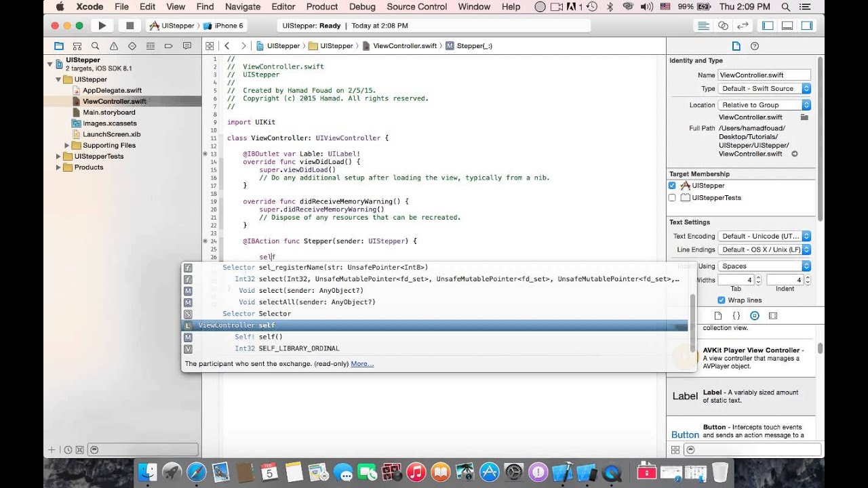The height and width of the screenshot is (488, 868).
Task: Show the Quick Help inspector
Action: point(755,46)
